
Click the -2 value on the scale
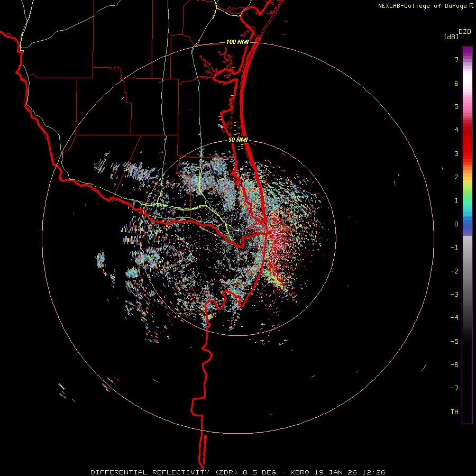(454, 271)
